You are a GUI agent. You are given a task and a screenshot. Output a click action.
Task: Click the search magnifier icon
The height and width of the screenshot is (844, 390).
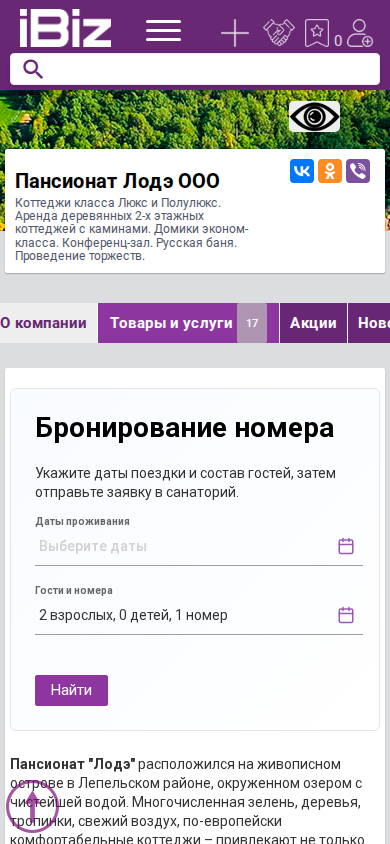[x=33, y=69]
